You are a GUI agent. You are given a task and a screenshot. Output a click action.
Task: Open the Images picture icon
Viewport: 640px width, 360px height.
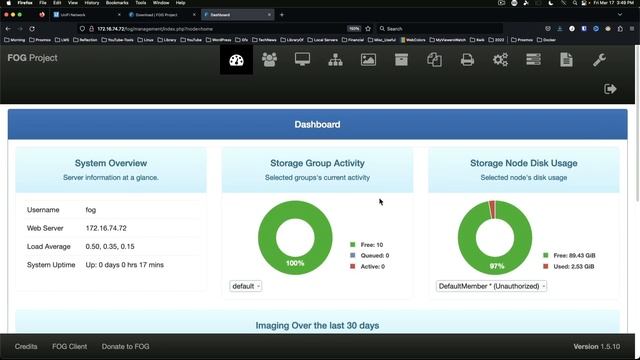[x=368, y=60]
